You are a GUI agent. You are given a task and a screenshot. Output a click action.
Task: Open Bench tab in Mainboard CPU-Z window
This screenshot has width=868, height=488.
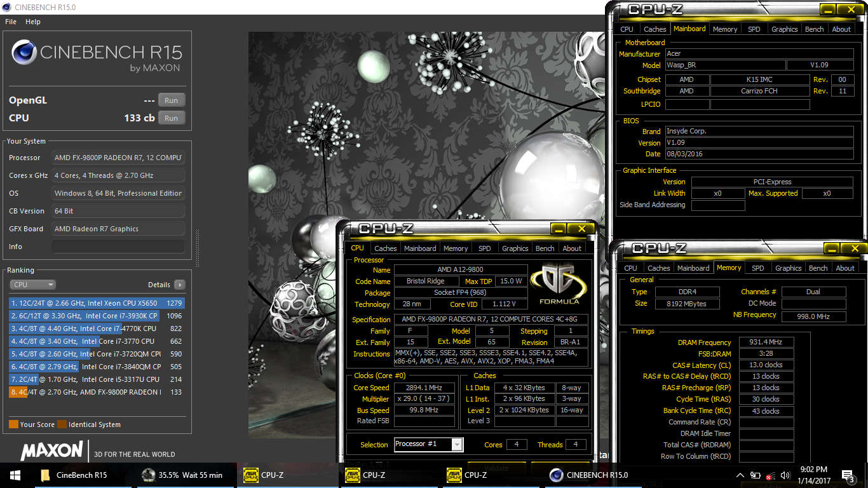coord(815,29)
